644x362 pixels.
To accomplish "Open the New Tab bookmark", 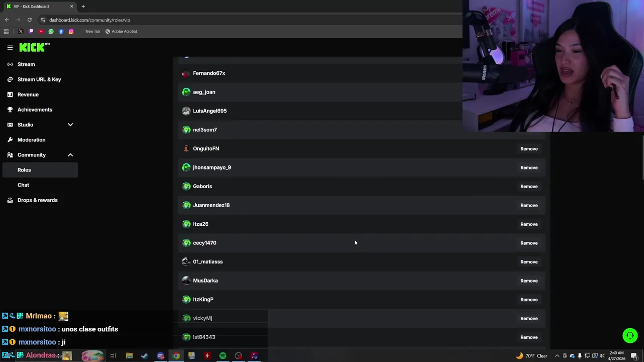I will [x=92, y=31].
